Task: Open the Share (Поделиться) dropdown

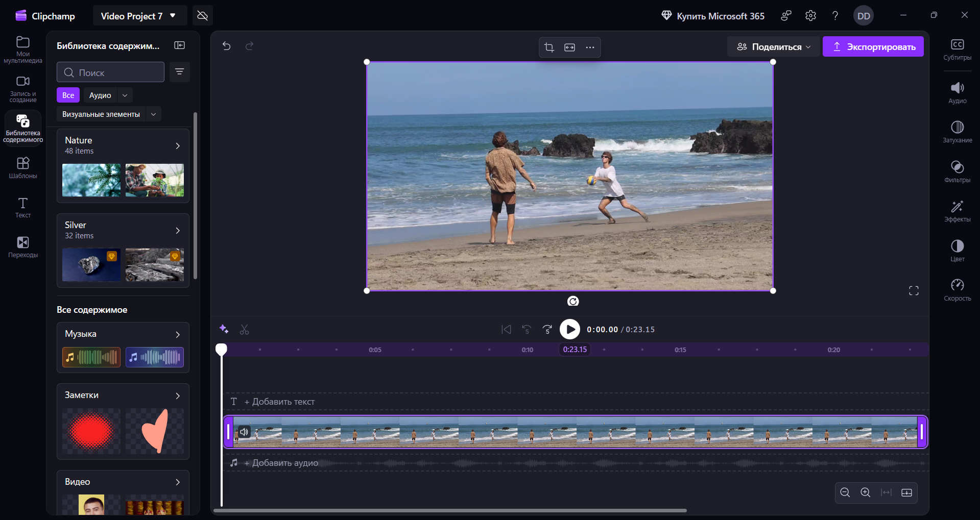Action: coord(773,47)
